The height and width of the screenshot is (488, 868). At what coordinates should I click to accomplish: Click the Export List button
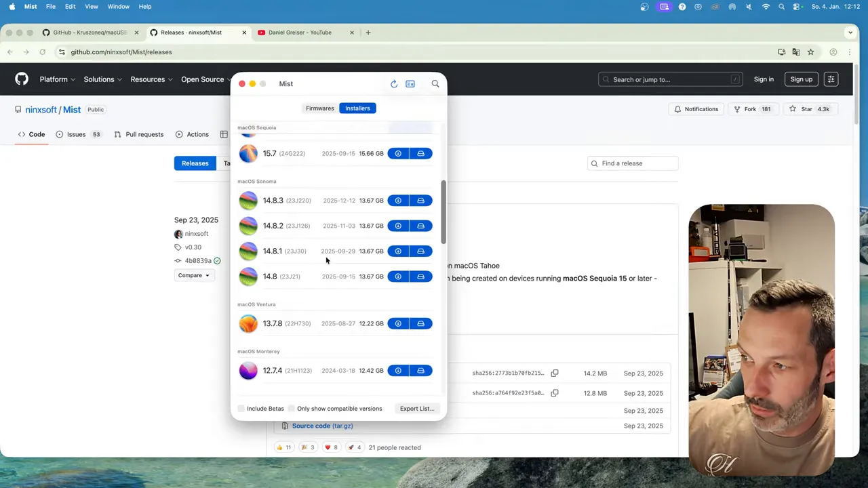416,408
